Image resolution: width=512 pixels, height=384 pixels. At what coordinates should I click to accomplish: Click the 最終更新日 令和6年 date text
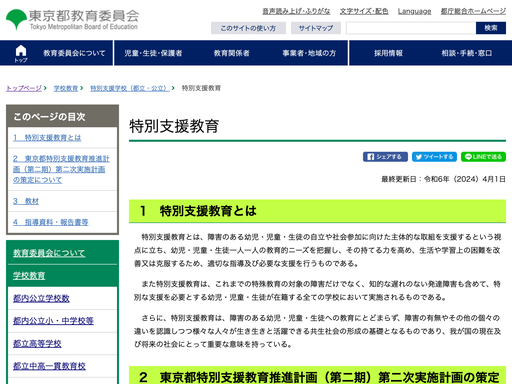[x=443, y=179]
